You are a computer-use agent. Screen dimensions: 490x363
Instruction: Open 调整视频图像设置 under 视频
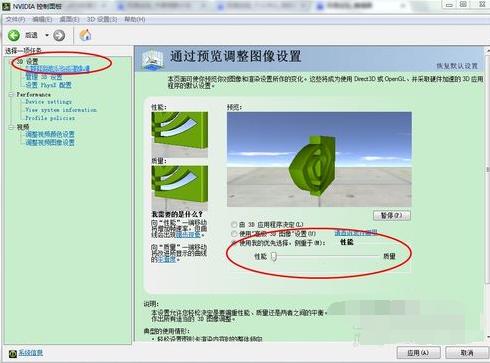point(50,143)
